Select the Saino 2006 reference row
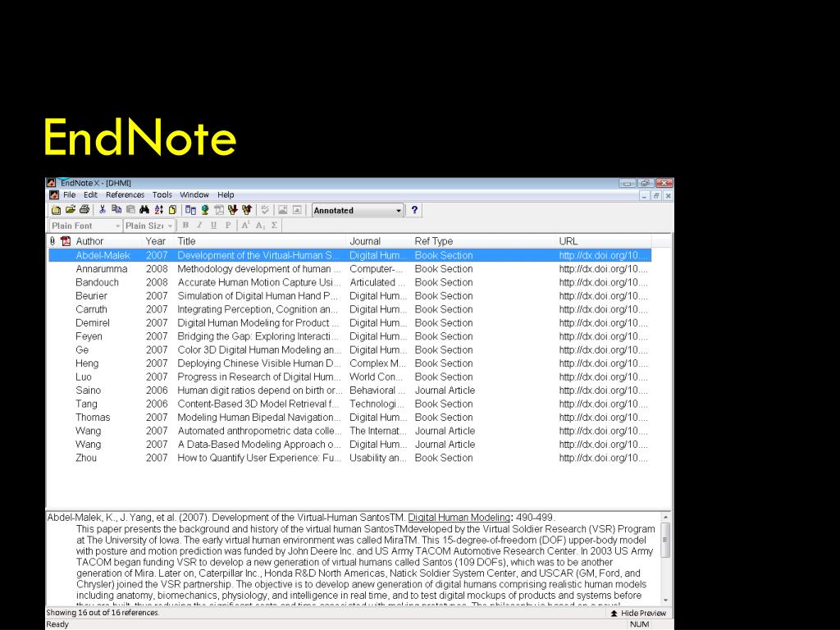This screenshot has width=840, height=630. tap(349, 390)
